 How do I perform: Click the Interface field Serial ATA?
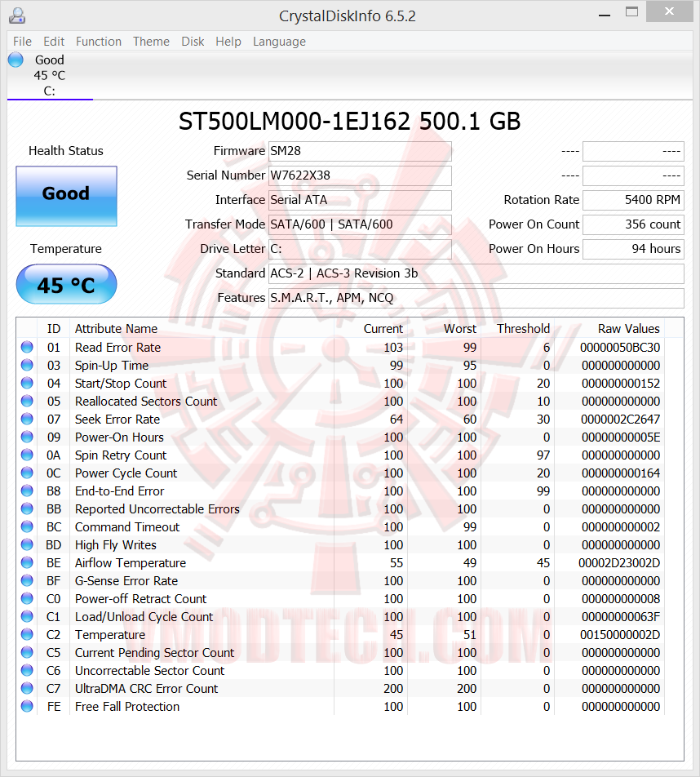[360, 200]
